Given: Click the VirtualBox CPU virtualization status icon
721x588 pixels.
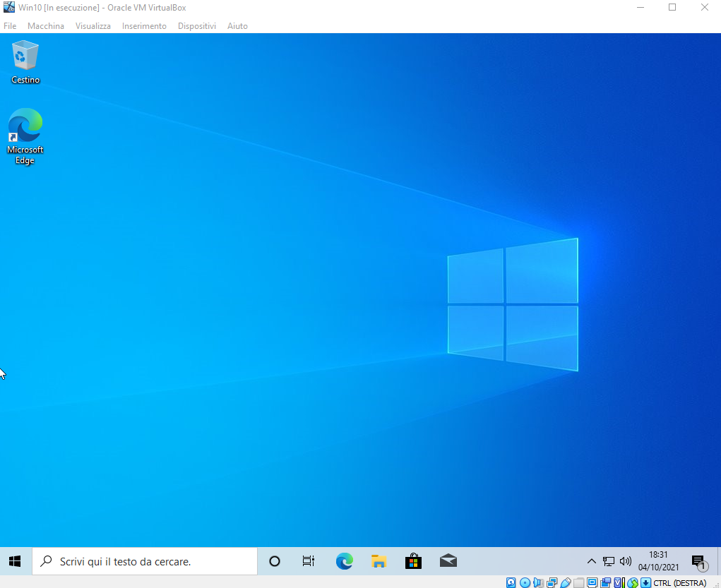Looking at the screenshot, I should (619, 582).
